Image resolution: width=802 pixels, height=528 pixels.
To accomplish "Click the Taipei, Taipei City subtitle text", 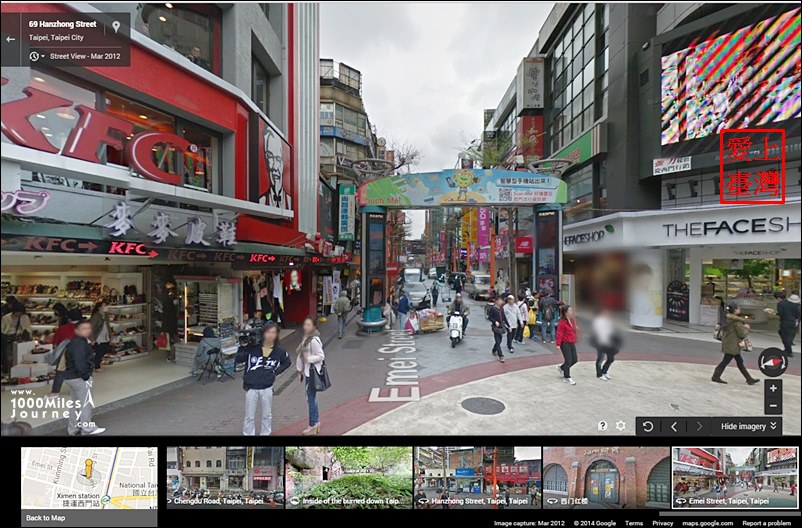I will coord(56,37).
